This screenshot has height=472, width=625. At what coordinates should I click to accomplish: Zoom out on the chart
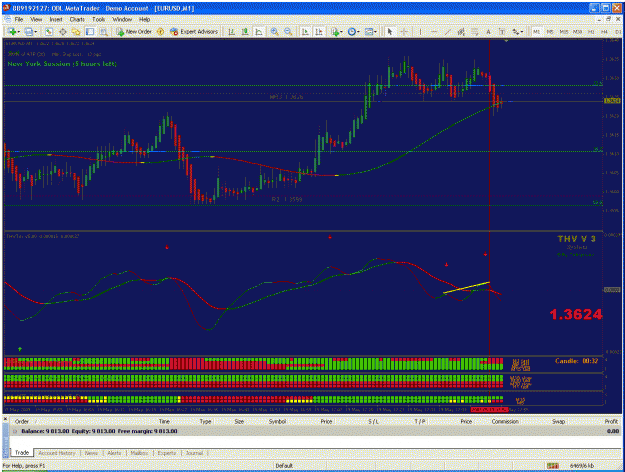(288, 31)
